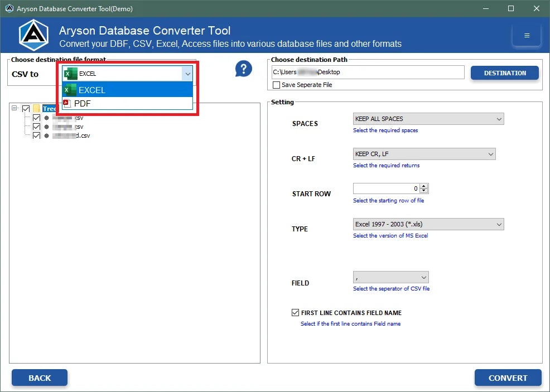Screen dimensions: 550x392
Task: Uncheck the root tree folder checkbox
Action: click(x=26, y=108)
